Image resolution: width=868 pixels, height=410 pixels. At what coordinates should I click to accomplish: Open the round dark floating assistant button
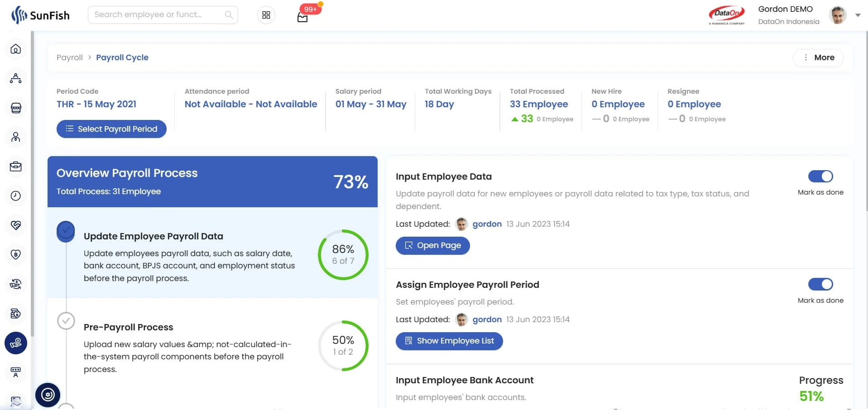[x=48, y=395]
